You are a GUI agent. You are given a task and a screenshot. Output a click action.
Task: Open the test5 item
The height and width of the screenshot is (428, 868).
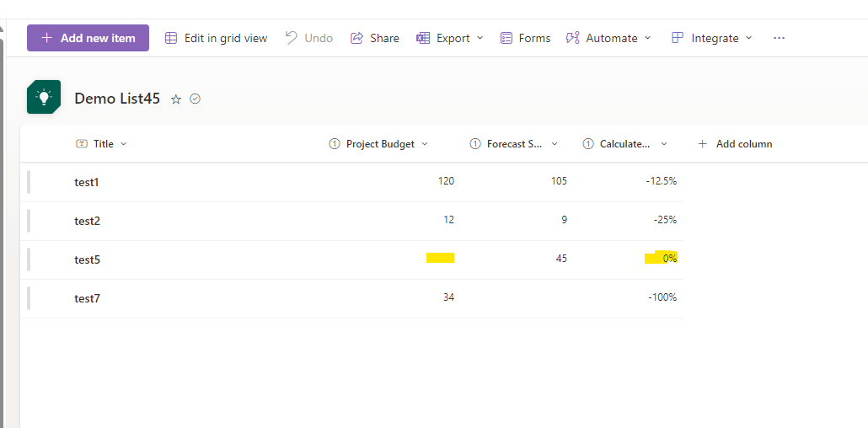pyautogui.click(x=88, y=259)
